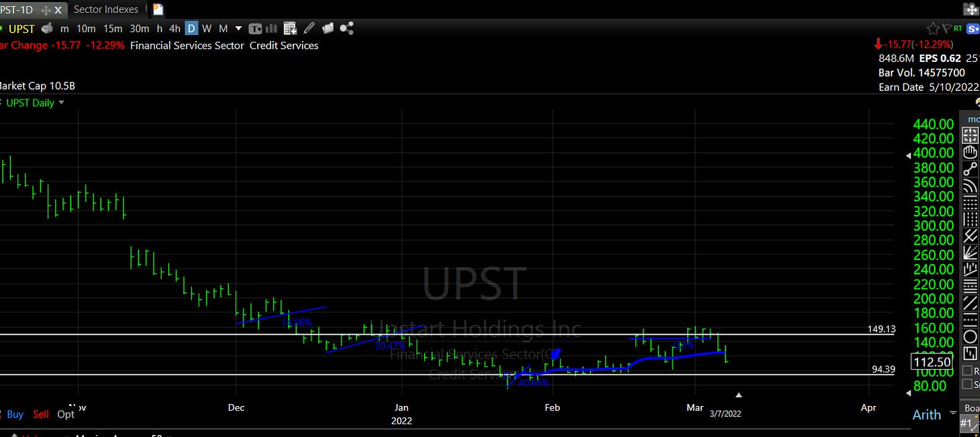Open the blue S dropdown button

(973, 28)
